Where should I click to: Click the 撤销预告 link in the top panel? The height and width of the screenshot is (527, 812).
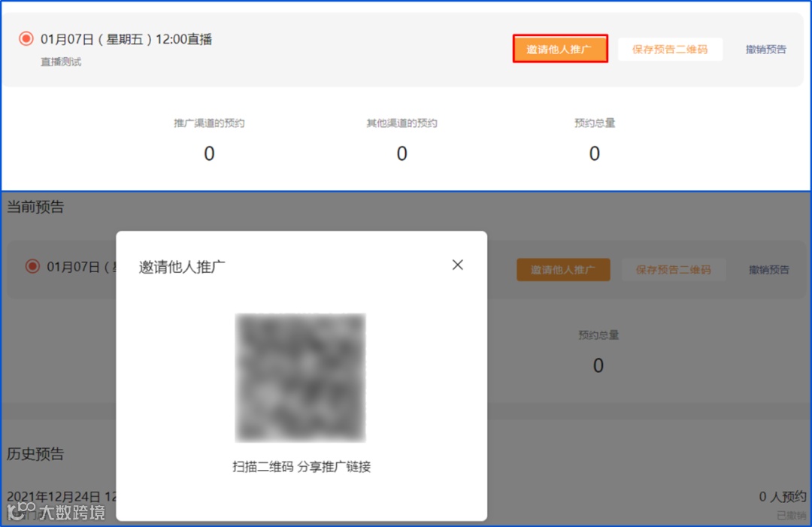[766, 49]
